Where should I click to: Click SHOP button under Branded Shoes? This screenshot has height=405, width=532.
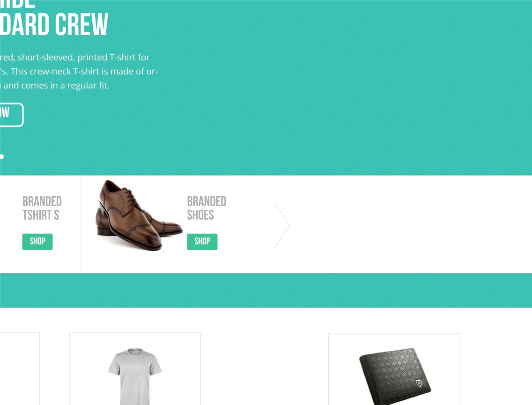(x=202, y=242)
